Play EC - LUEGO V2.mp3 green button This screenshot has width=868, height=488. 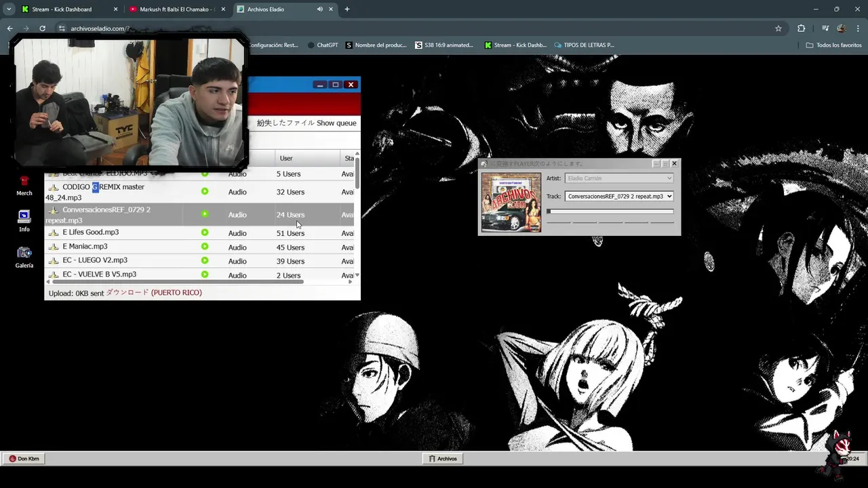coord(205,261)
